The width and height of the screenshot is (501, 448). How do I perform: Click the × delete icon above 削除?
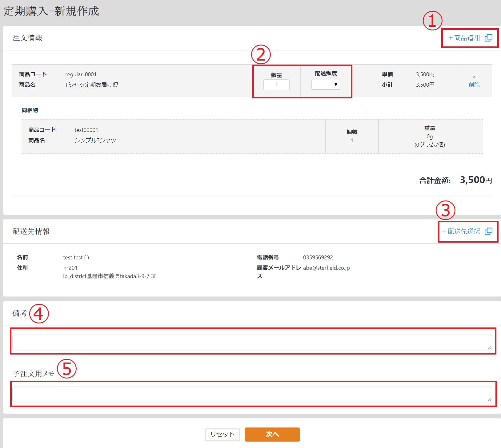(x=474, y=77)
